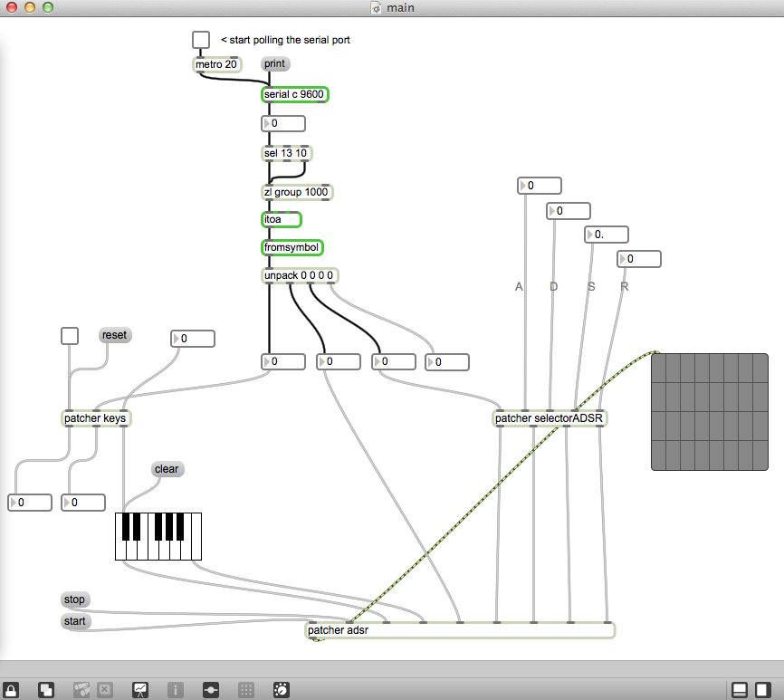Select the 'fromsymbol' object
The width and height of the screenshot is (784, 700).
(292, 247)
